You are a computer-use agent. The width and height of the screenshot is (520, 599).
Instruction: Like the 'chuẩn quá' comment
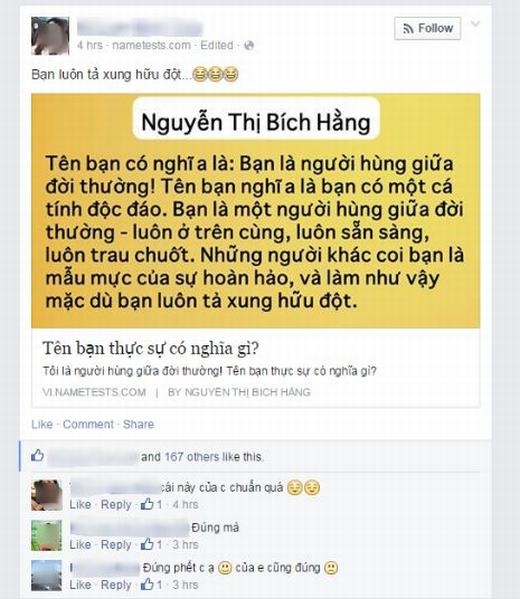click(80, 504)
